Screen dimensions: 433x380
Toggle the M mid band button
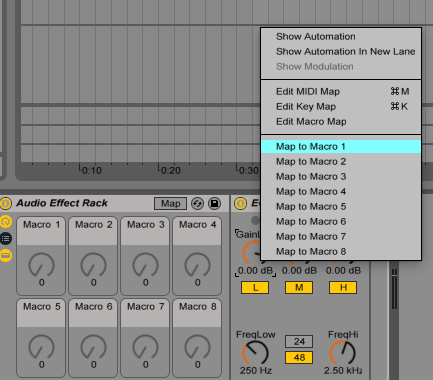tap(299, 288)
